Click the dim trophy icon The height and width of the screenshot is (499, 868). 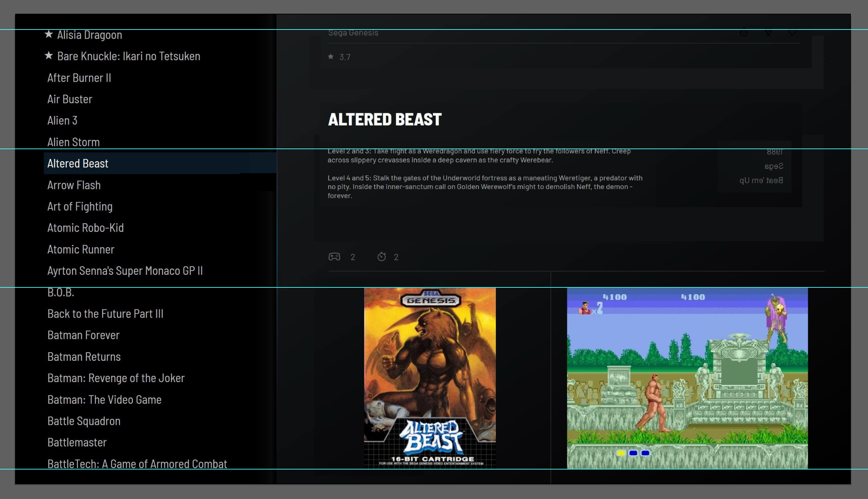tap(768, 33)
